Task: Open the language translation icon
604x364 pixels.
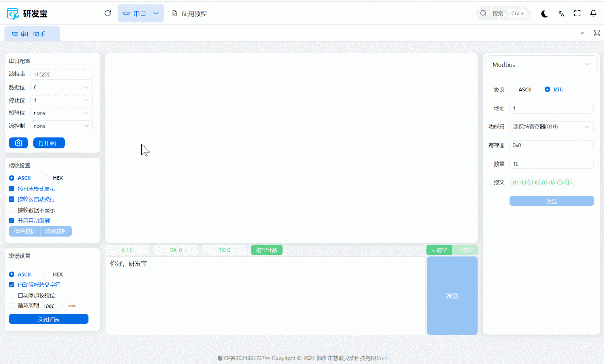Action: tap(561, 14)
